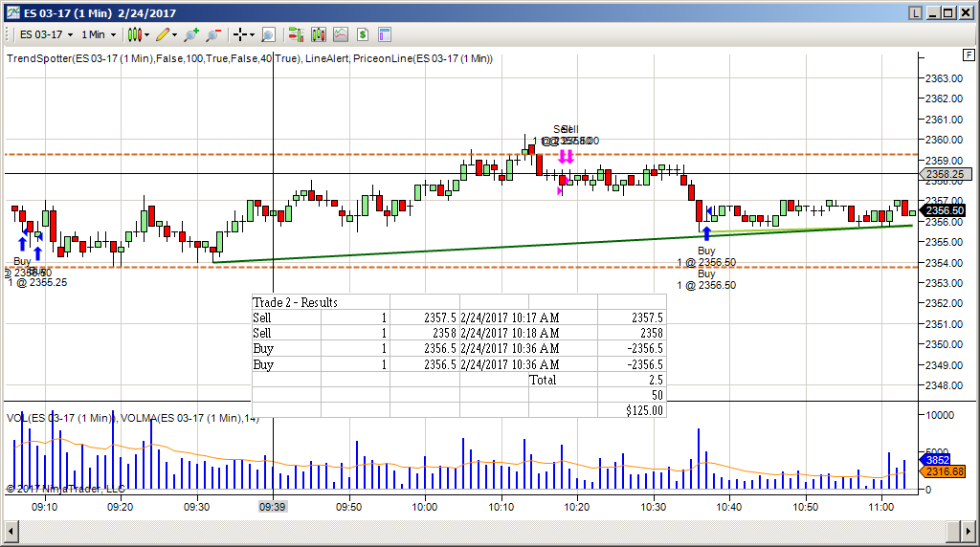This screenshot has height=547, width=980.
Task: Click the 2358.25 crosshair price label
Action: (x=945, y=174)
